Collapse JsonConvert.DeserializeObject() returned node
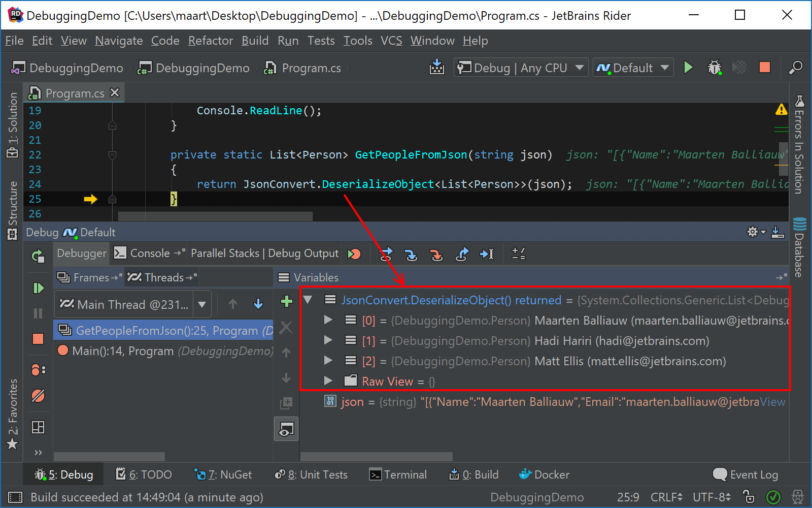The image size is (812, 508). pyautogui.click(x=308, y=300)
